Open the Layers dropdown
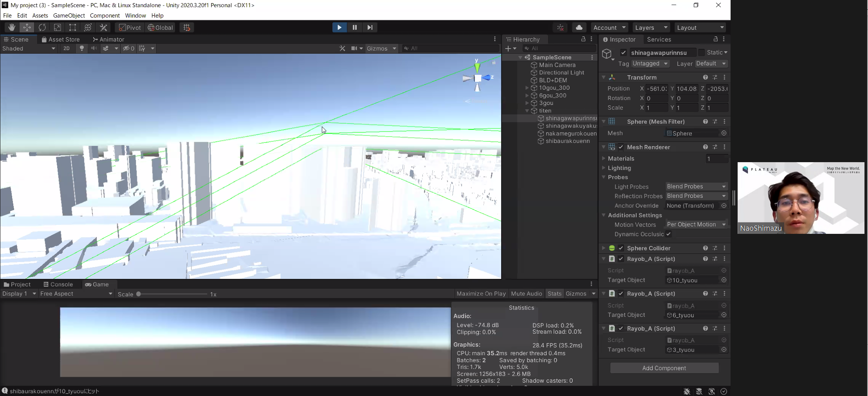The image size is (868, 396). [x=651, y=27]
